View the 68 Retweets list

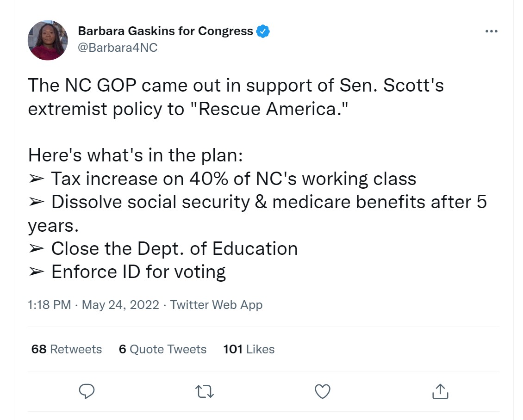click(x=67, y=349)
